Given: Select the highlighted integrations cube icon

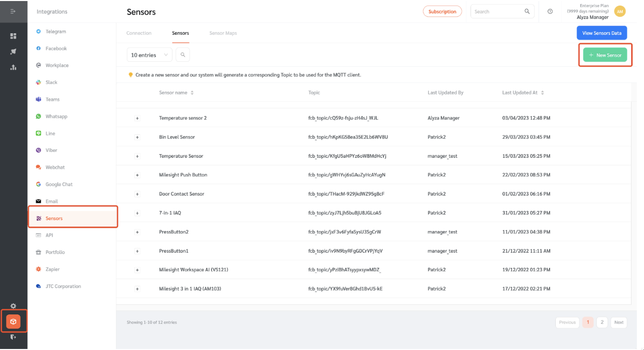Looking at the screenshot, I should pos(13,321).
